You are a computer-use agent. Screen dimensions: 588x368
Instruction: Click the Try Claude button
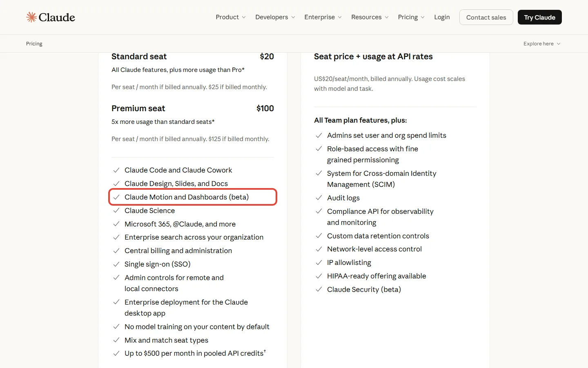click(x=539, y=17)
